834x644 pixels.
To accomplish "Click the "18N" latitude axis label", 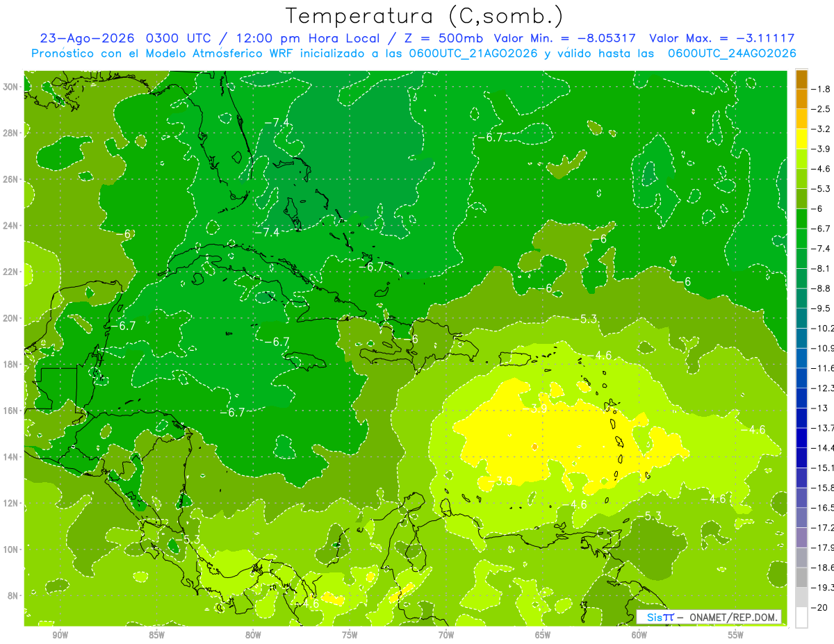I will pos(10,365).
